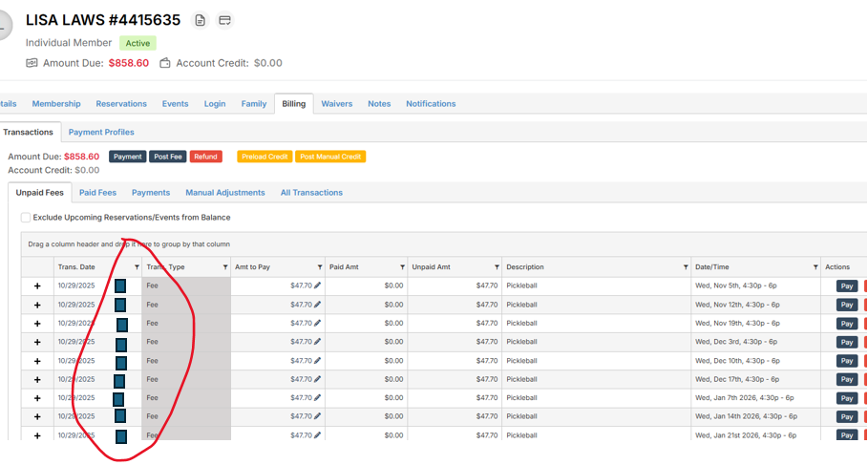Go to the Waivers tab
Viewport: 868px width, 465px height.
[336, 104]
